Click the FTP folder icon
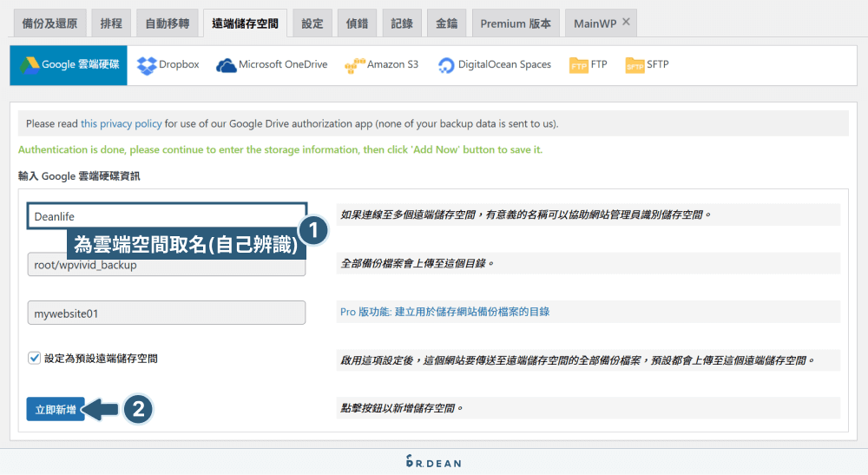 (578, 65)
